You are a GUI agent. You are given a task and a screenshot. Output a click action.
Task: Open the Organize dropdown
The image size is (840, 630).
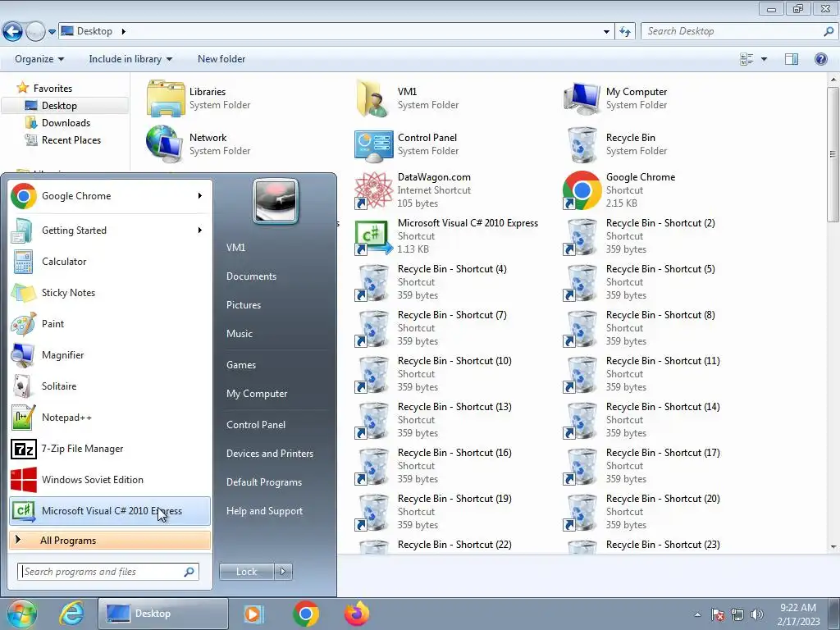[x=39, y=59]
